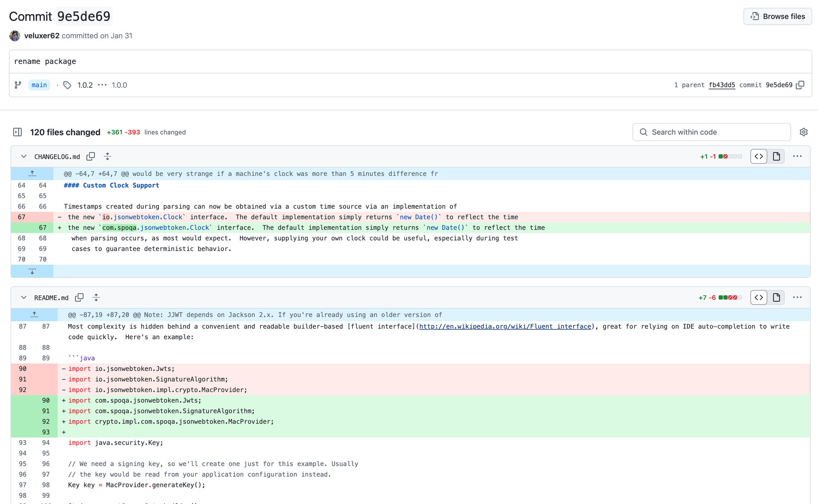Click the tag icon beside 1.0.2
Screen dimensions: 818x504
pyautogui.click(x=67, y=85)
